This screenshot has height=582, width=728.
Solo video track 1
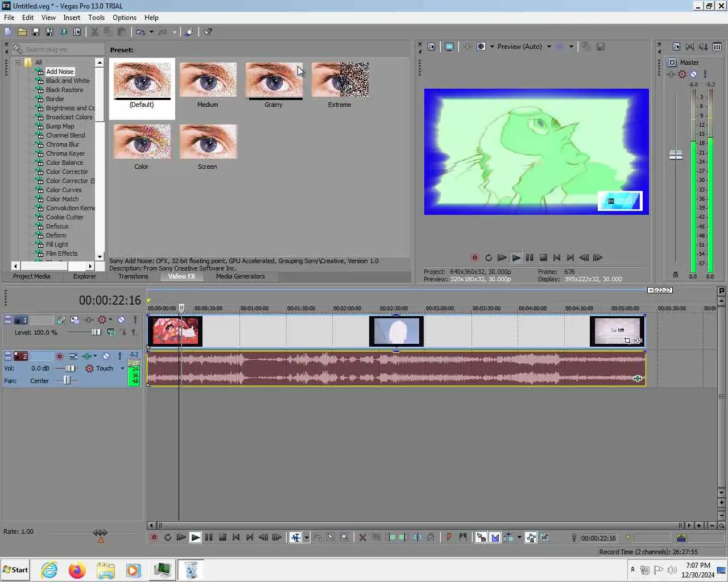pyautogui.click(x=135, y=320)
